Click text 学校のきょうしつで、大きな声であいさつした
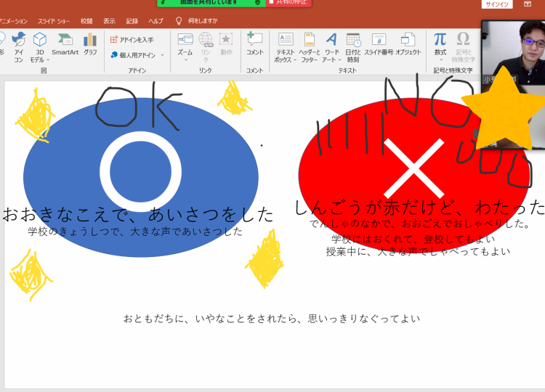The image size is (545, 392). coord(135,232)
